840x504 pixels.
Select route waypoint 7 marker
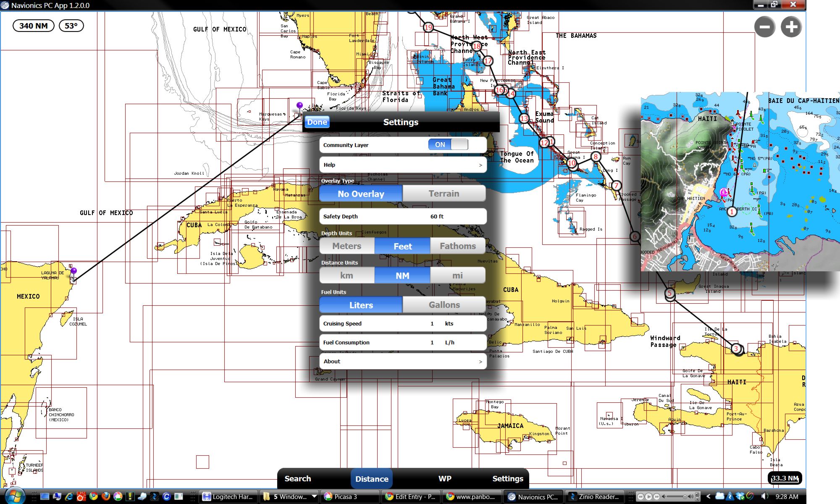pos(616,185)
